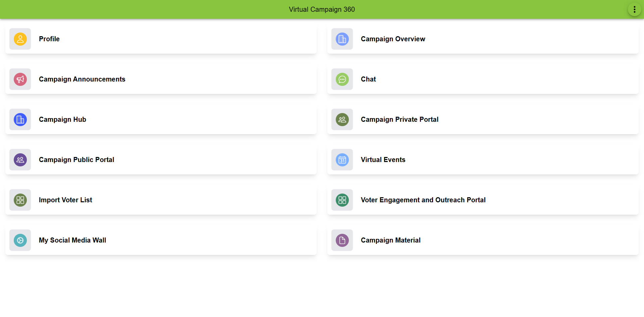Click the Campaign Private Portal people icon
The width and height of the screenshot is (644, 317).
pyautogui.click(x=342, y=119)
